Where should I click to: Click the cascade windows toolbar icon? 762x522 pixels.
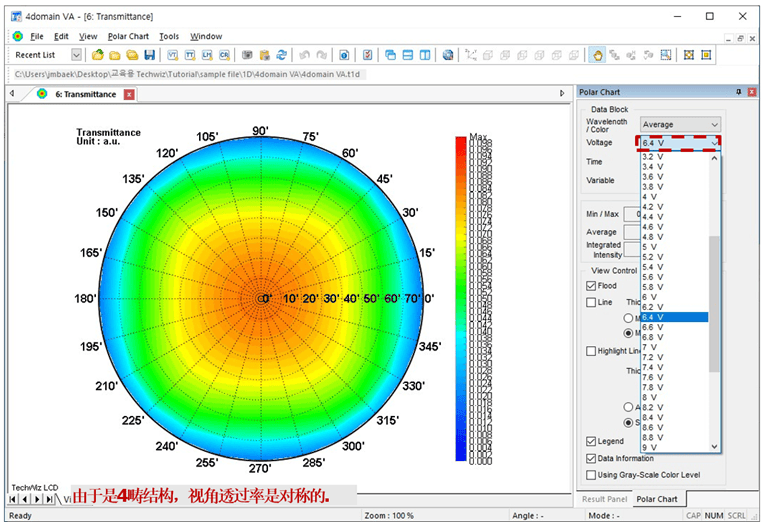(x=390, y=55)
